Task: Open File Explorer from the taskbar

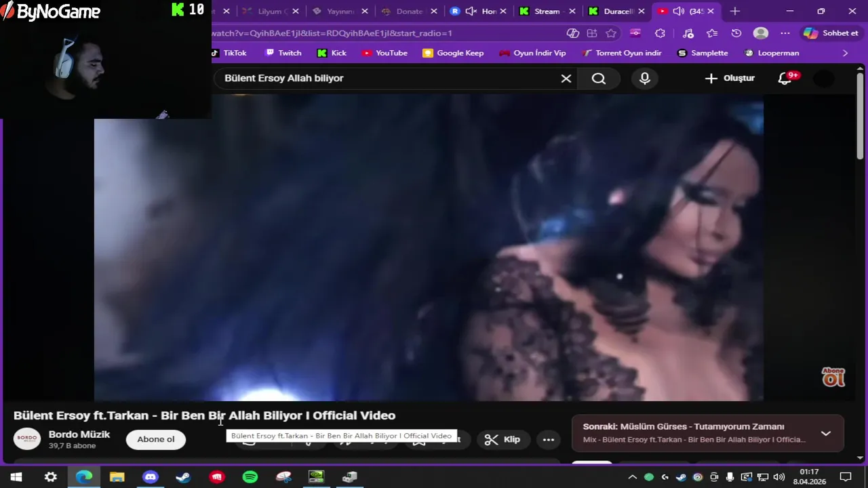Action: (117, 477)
